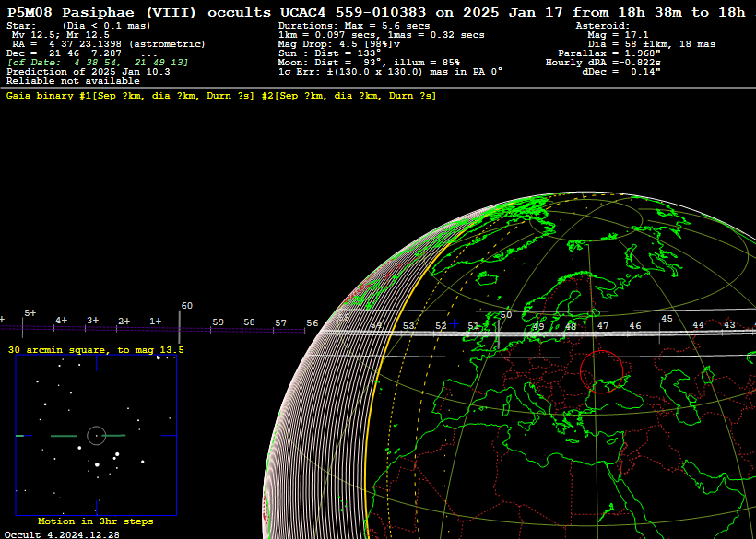The width and height of the screenshot is (756, 539).
Task: Select the minute 44 path marker
Action: [x=698, y=325]
